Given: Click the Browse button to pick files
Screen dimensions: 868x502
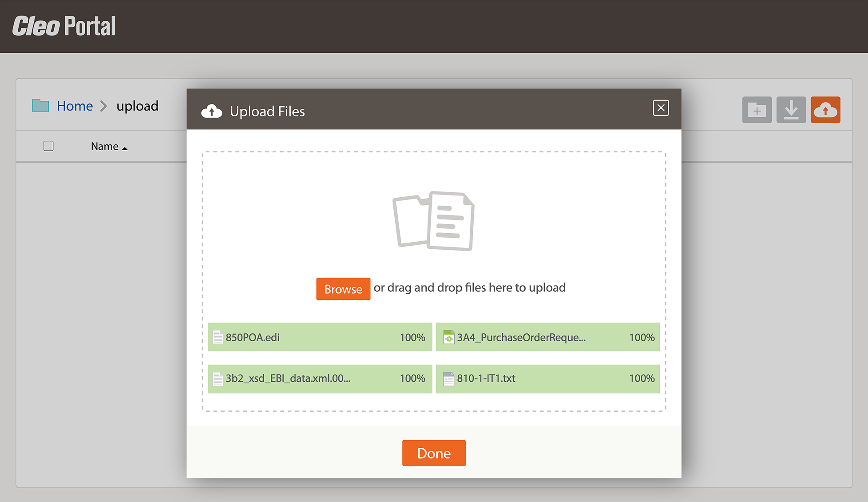Looking at the screenshot, I should (x=343, y=289).
